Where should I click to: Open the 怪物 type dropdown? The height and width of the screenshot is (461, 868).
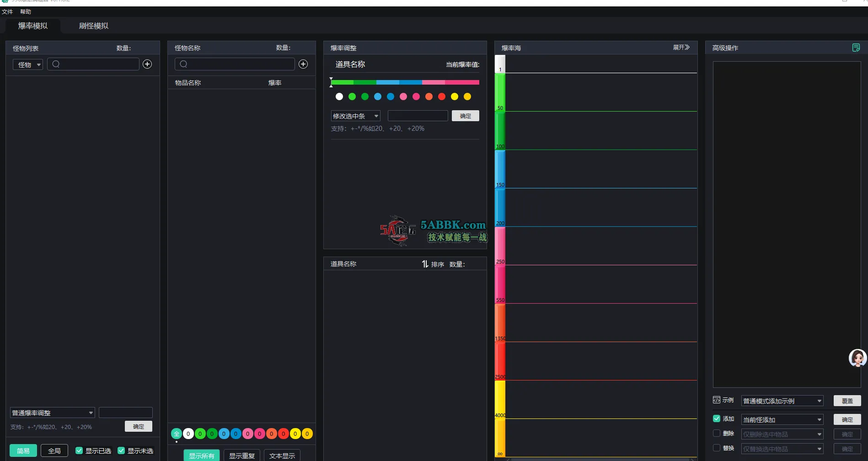[x=28, y=65]
